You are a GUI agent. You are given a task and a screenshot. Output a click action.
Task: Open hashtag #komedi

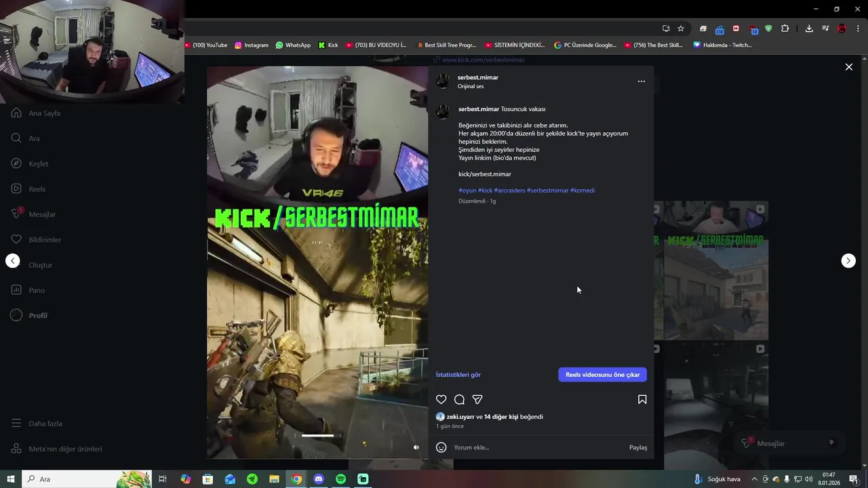pyautogui.click(x=583, y=190)
